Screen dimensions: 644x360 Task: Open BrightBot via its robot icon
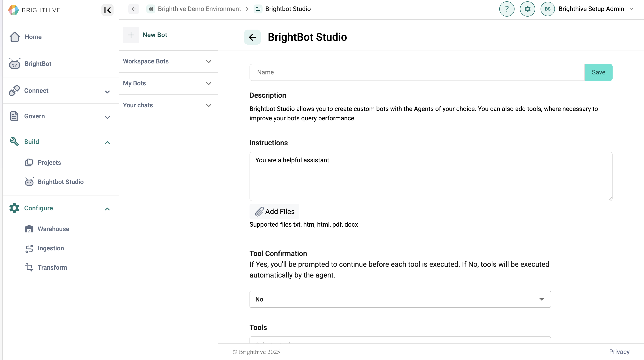tap(15, 64)
